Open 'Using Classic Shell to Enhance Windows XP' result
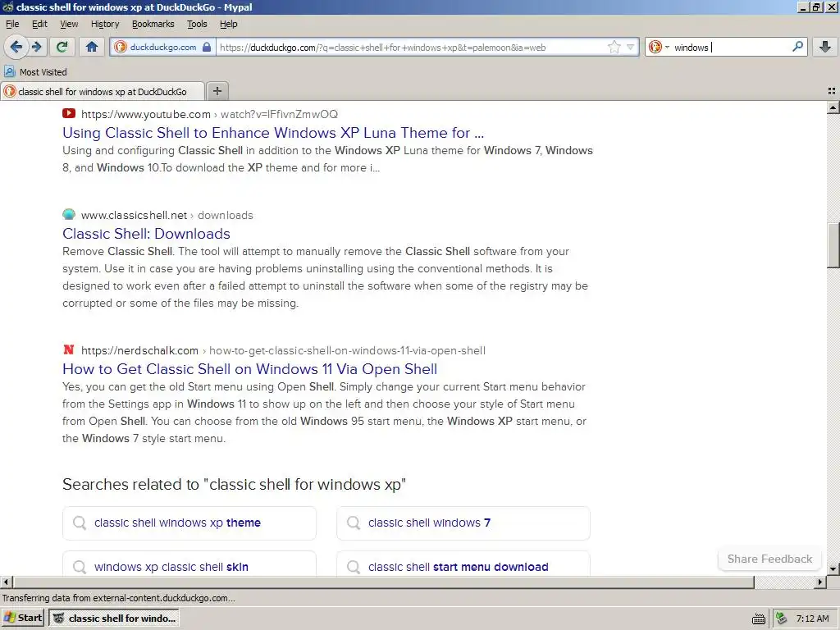840x630 pixels. (273, 133)
